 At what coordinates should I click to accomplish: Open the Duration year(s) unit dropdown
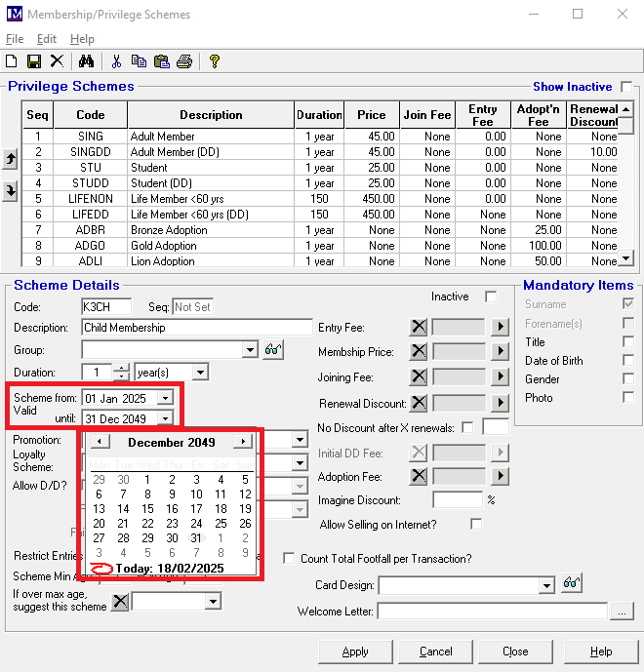200,373
